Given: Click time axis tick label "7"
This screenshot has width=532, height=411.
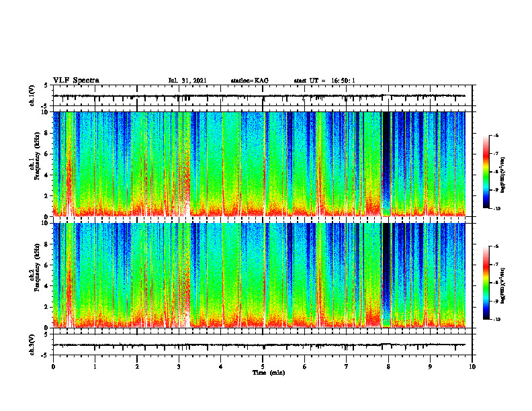Looking at the screenshot, I should point(347,367).
